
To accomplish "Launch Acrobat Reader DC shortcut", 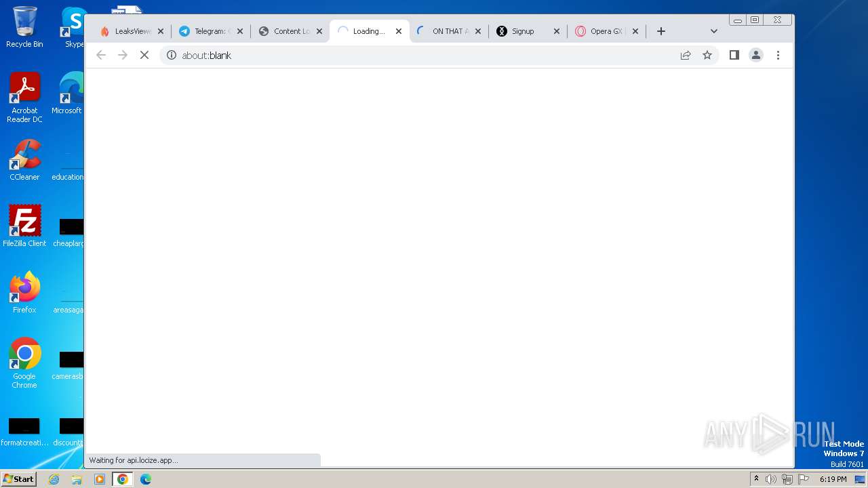I will click(x=24, y=98).
